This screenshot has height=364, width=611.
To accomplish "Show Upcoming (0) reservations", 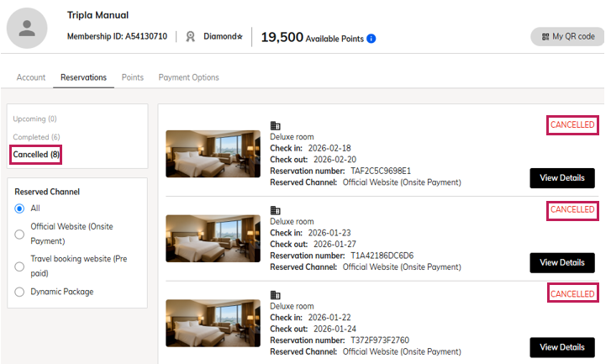I will point(35,119).
